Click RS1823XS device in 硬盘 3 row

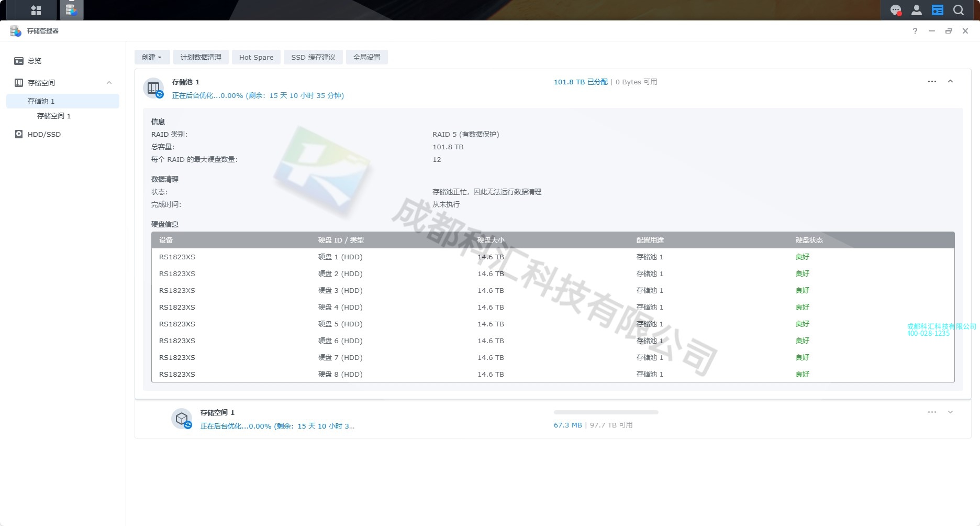tap(177, 290)
